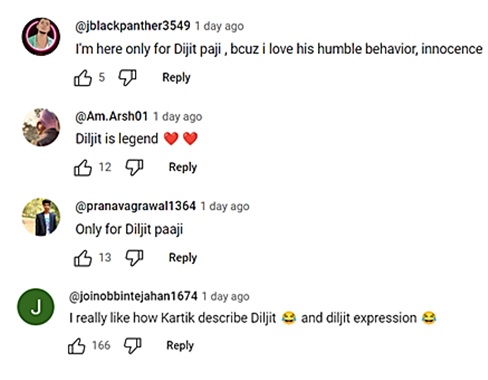Image resolution: width=488 pixels, height=380 pixels.
Task: Reply to @joinobbintejahan1674's comment
Action: coord(180,345)
